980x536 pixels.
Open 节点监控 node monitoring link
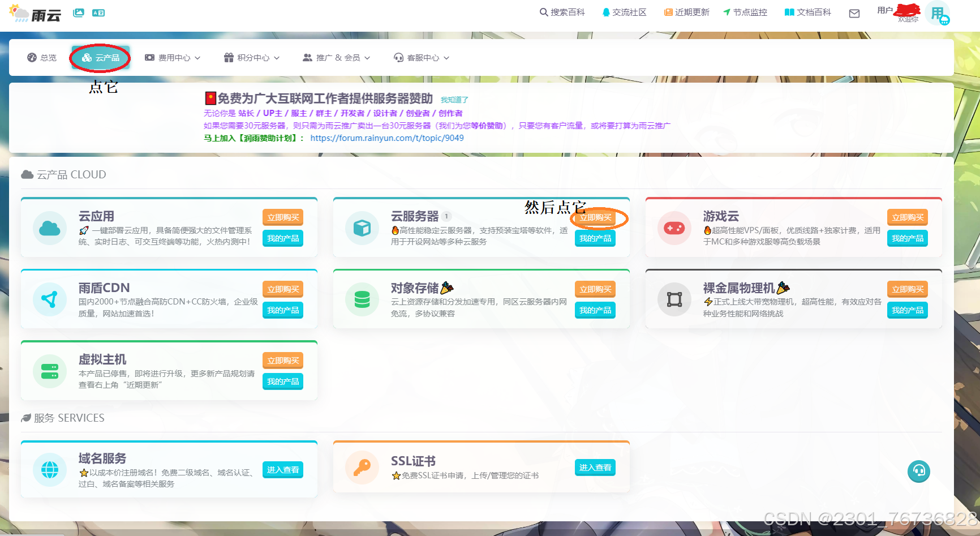pos(745,12)
